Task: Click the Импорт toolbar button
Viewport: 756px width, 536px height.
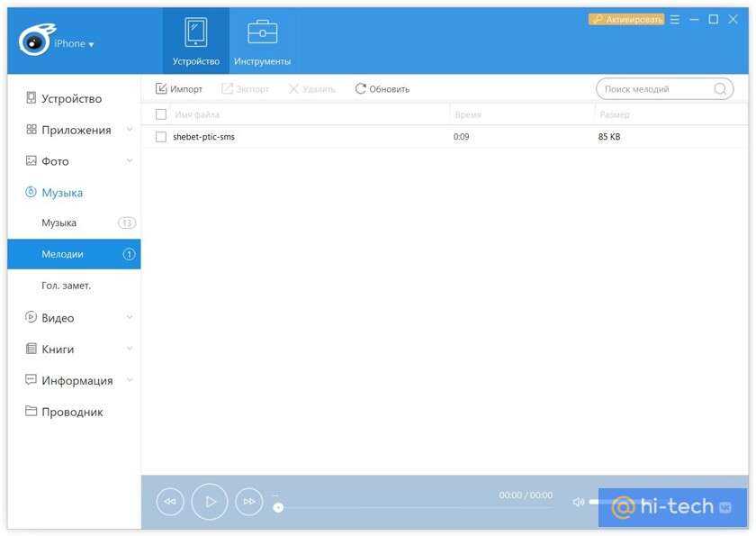Action: coord(179,89)
